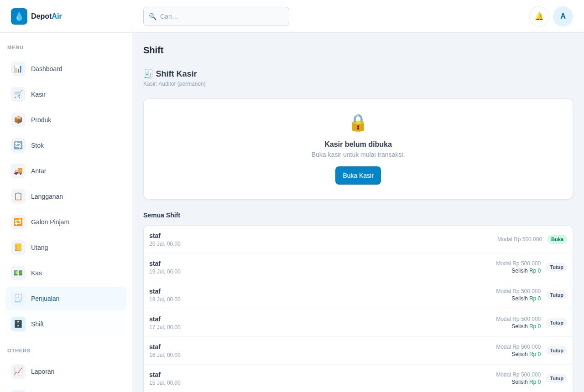This screenshot has width=584, height=392.
Task: Open the Dashboard chart icon
Action: [x=18, y=69]
